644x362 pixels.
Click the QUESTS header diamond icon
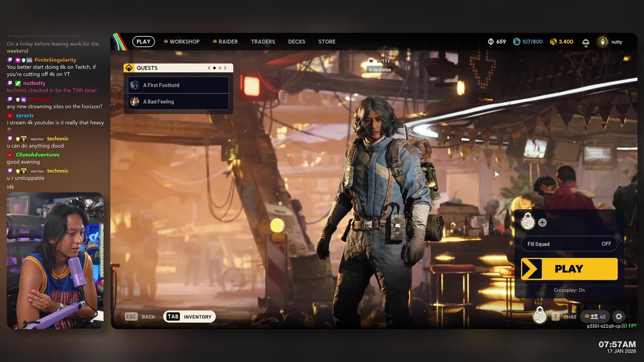coord(129,68)
